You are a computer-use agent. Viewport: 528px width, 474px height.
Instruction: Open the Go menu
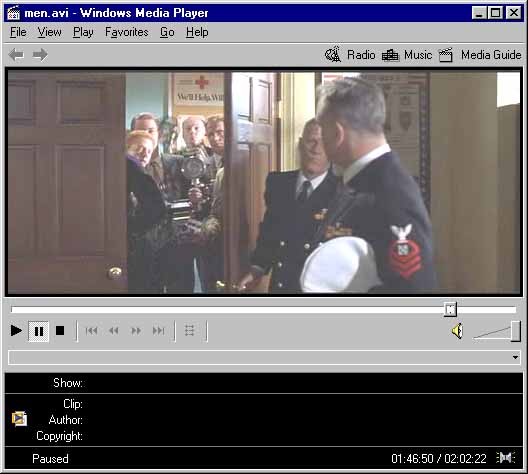(x=167, y=32)
